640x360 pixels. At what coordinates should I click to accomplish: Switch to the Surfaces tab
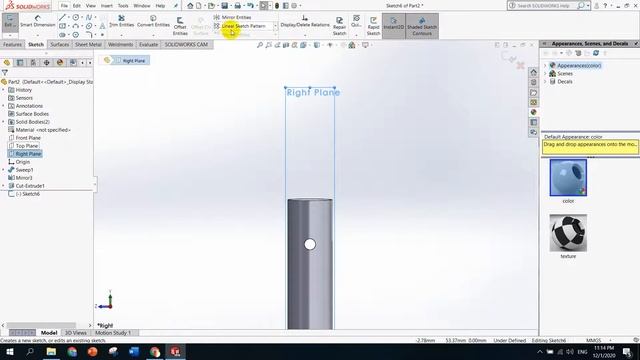point(60,44)
